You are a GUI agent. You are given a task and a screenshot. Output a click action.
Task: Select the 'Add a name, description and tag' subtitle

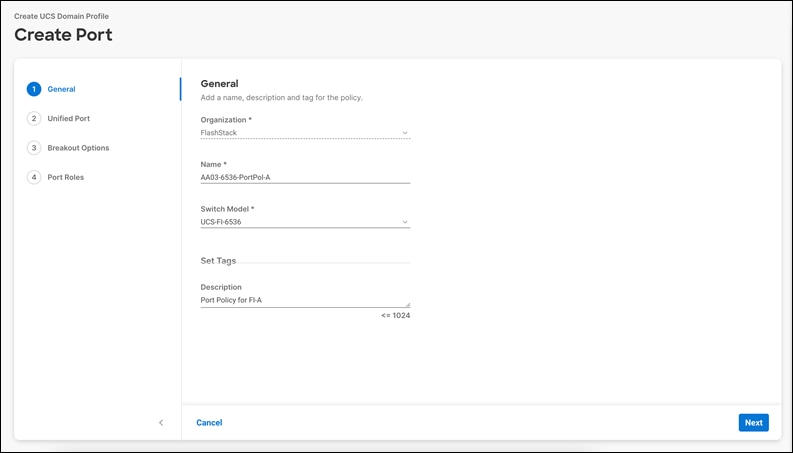pos(281,98)
